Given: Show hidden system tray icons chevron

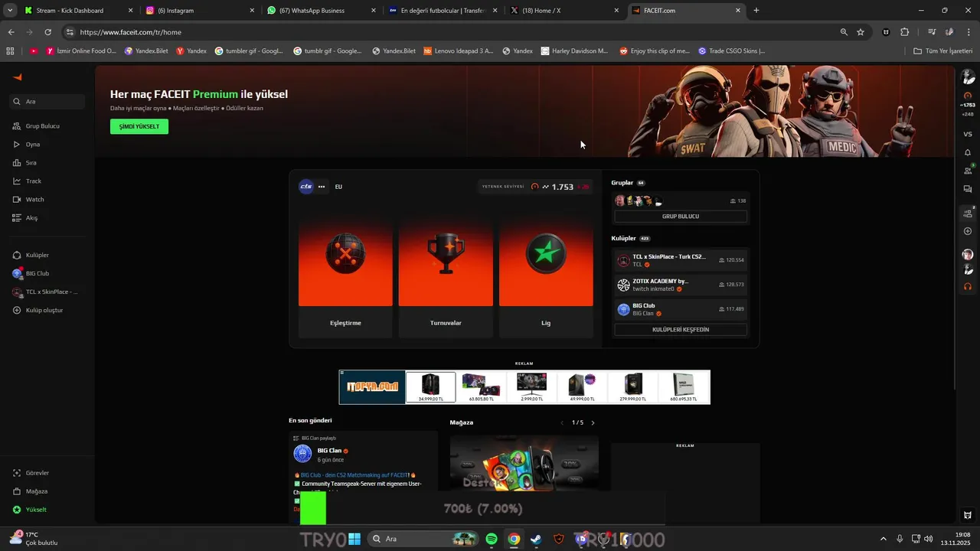Looking at the screenshot, I should [883, 539].
